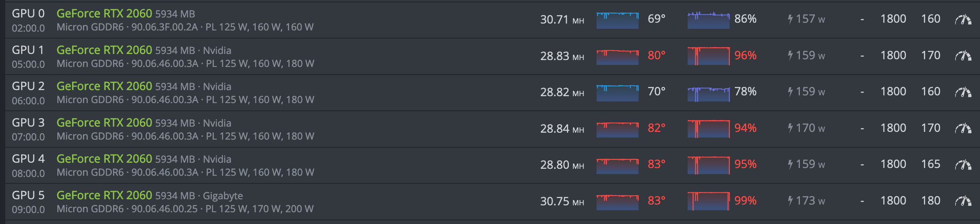
Task: Click the power bolt icon beside 173 w
Action: tap(790, 201)
